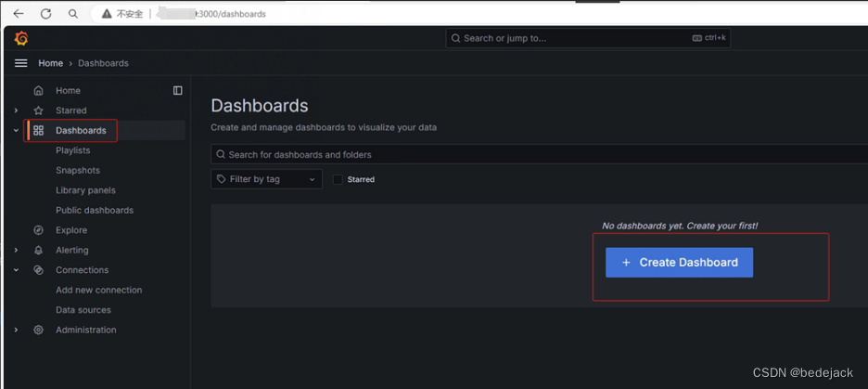Open Starred in the sidebar

[x=70, y=110]
